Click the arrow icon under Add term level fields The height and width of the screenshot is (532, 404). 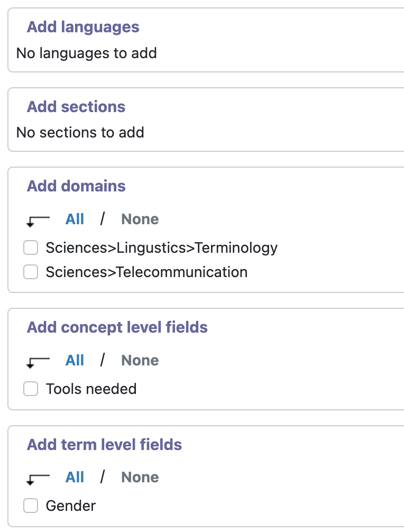coord(38,480)
